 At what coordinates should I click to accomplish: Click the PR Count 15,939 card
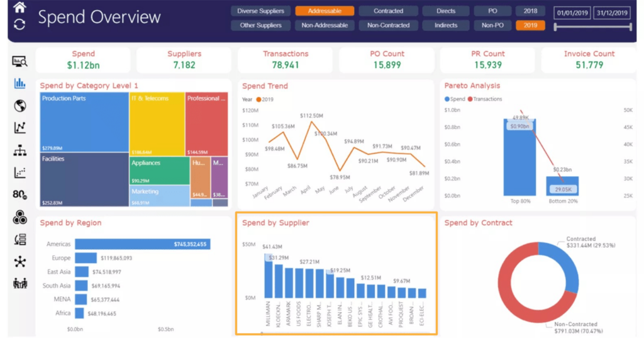[488, 60]
